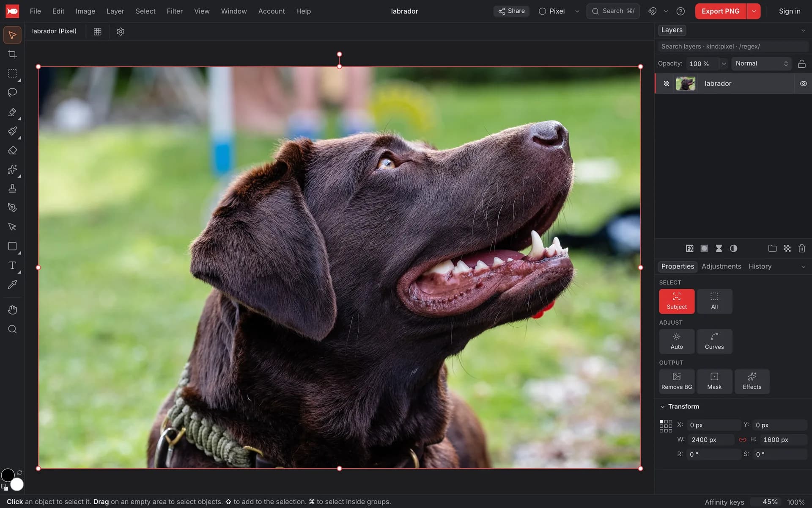
Task: Hide the labrador layer with the eye icon
Action: [803, 83]
